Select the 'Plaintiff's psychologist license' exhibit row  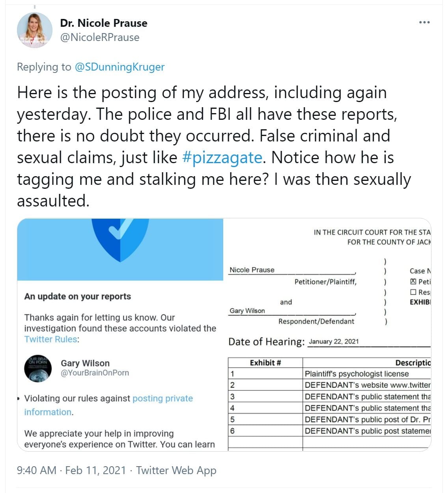click(x=357, y=374)
